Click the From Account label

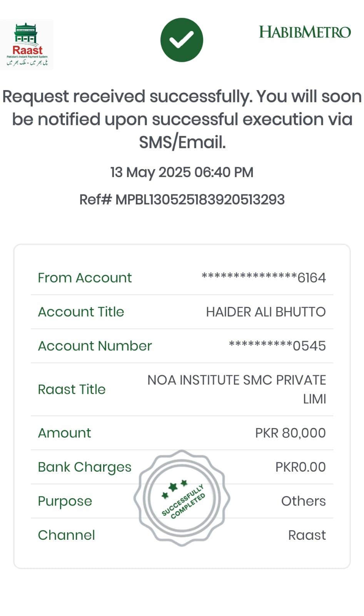tap(85, 278)
